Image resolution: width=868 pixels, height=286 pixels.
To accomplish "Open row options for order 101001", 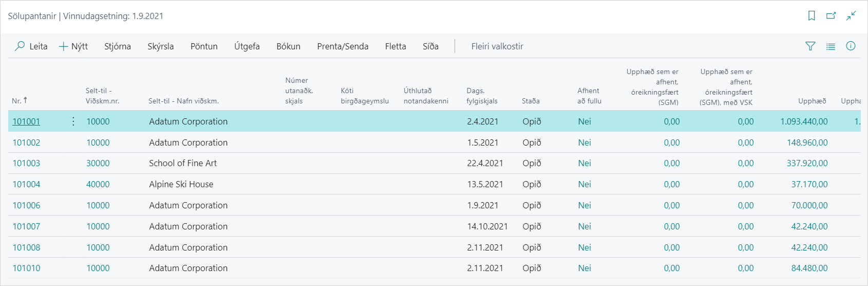I will [73, 121].
